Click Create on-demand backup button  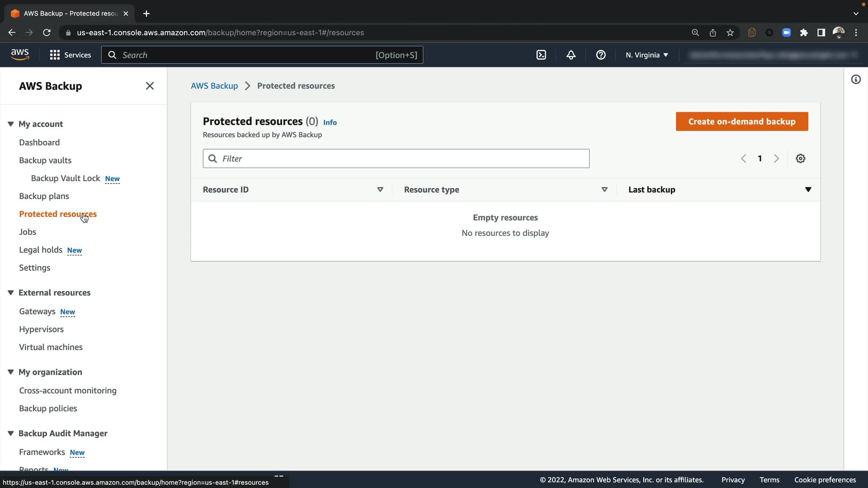(741, 122)
